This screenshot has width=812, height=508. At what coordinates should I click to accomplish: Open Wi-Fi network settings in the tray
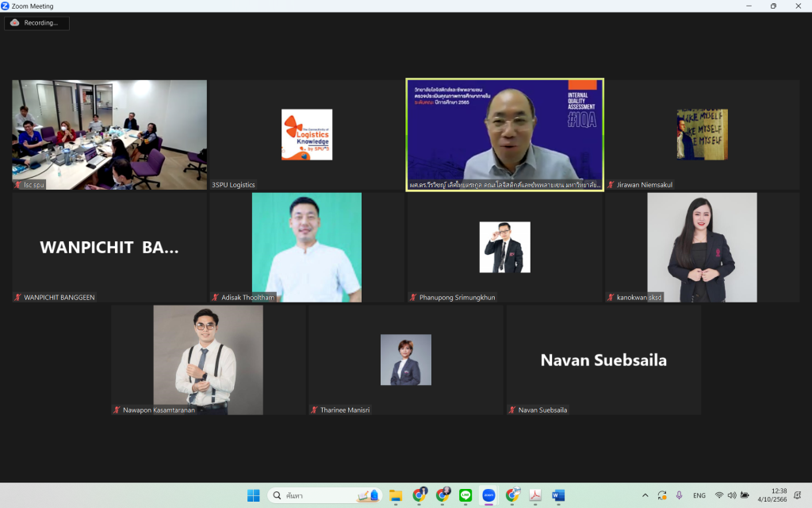tap(718, 495)
